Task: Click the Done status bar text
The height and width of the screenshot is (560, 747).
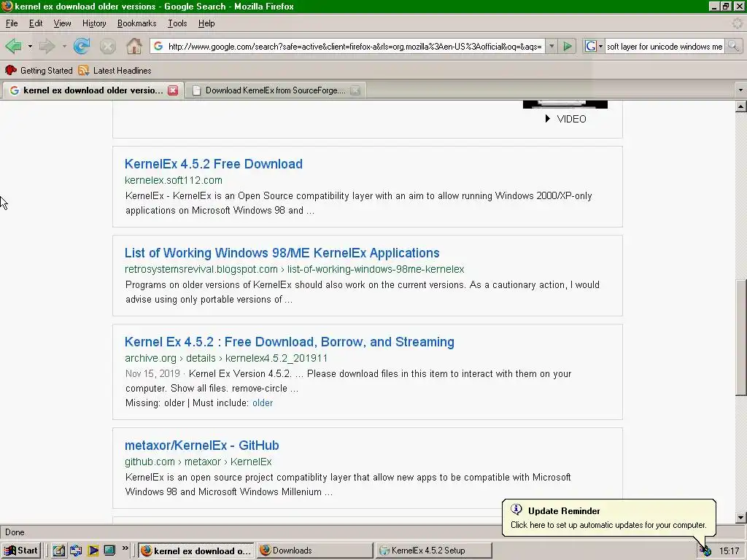Action: coord(15,532)
